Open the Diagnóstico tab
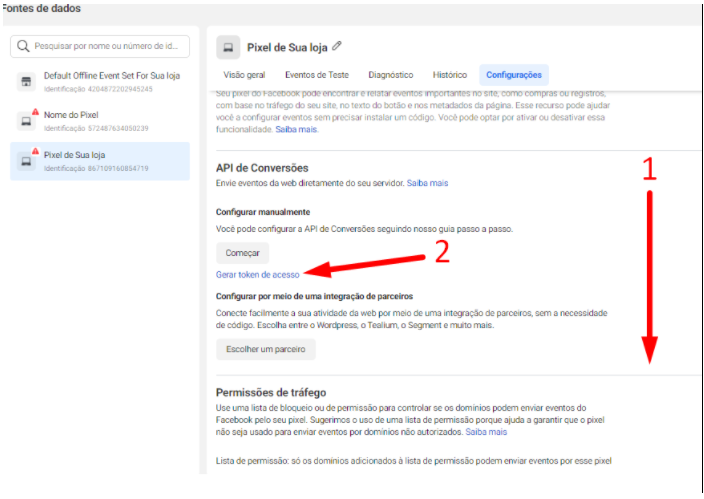The height and width of the screenshot is (499, 704). tap(391, 75)
